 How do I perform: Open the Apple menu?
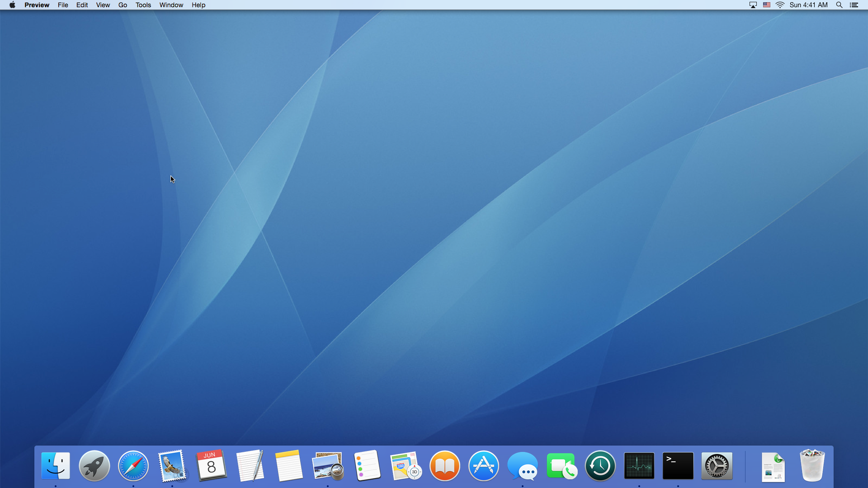tap(12, 5)
